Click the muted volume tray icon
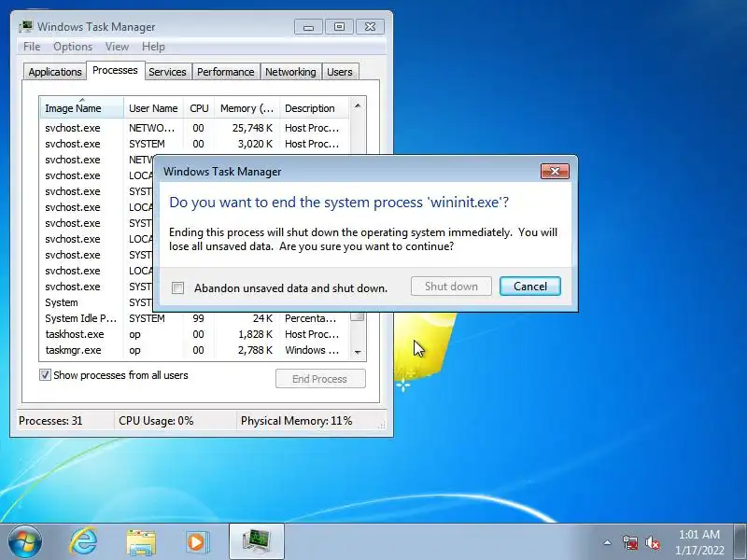This screenshot has width=747, height=560. coord(653,542)
